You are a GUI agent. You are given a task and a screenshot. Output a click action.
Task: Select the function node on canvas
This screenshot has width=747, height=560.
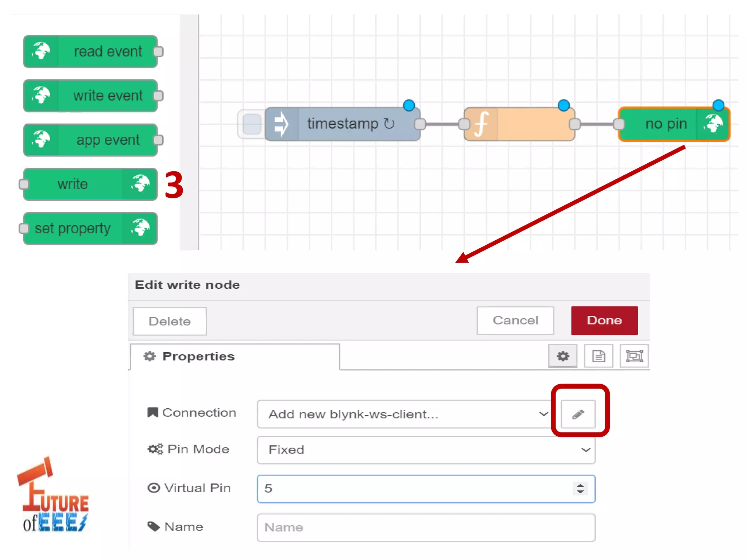pyautogui.click(x=519, y=124)
